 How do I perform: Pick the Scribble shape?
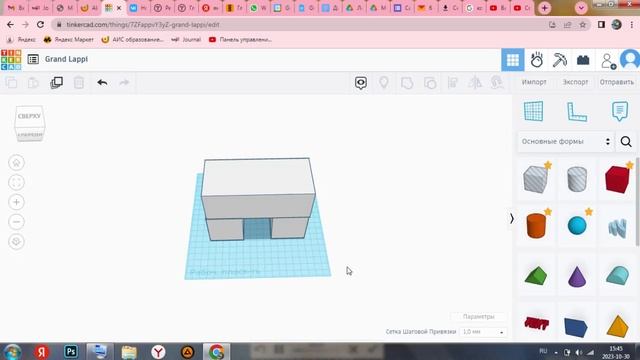pos(617,228)
